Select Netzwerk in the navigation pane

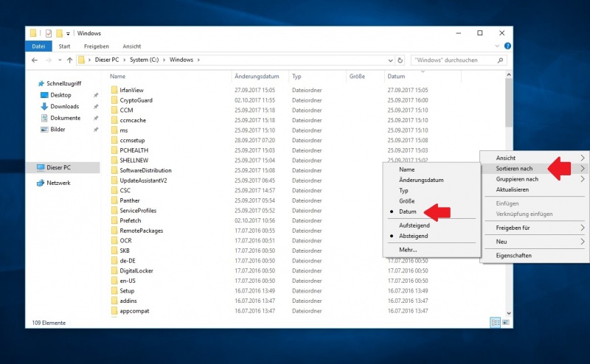click(58, 183)
